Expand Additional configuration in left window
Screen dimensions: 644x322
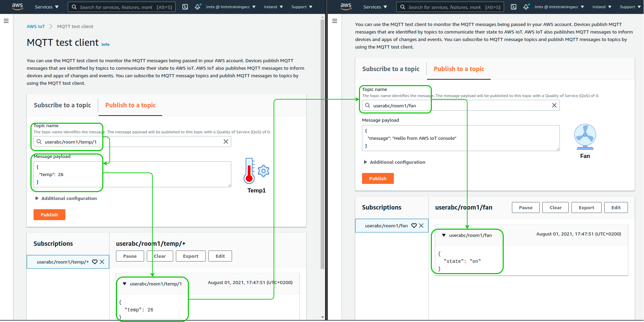66,198
